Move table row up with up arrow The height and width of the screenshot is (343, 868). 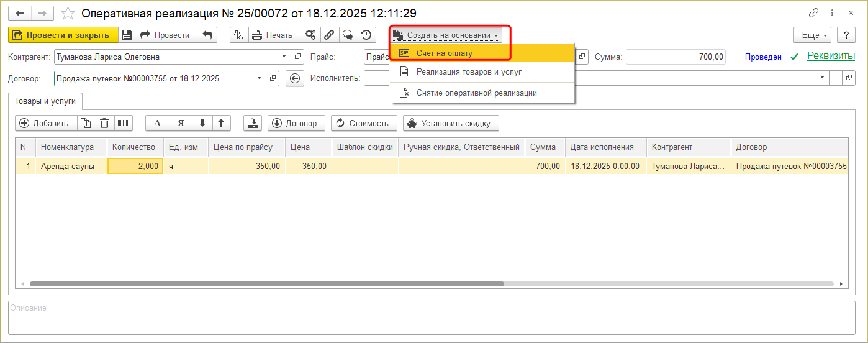click(221, 123)
